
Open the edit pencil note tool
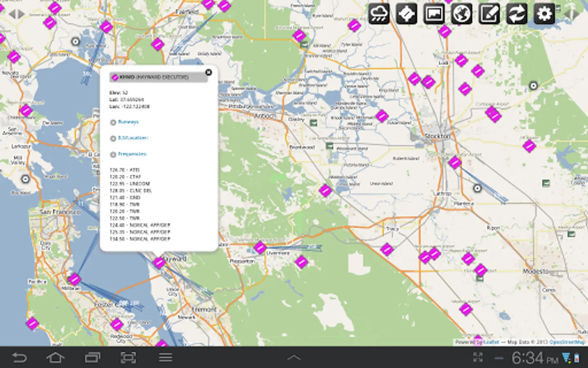click(x=489, y=14)
